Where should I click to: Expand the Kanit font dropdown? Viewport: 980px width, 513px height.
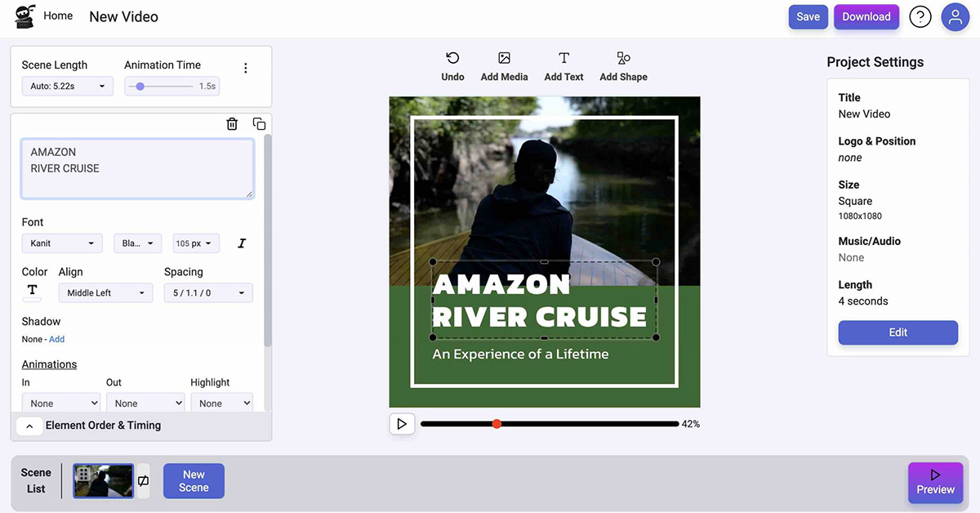click(x=62, y=243)
